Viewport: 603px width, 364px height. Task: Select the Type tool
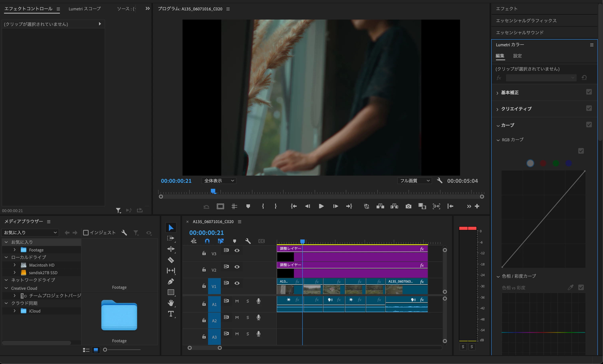(x=171, y=314)
